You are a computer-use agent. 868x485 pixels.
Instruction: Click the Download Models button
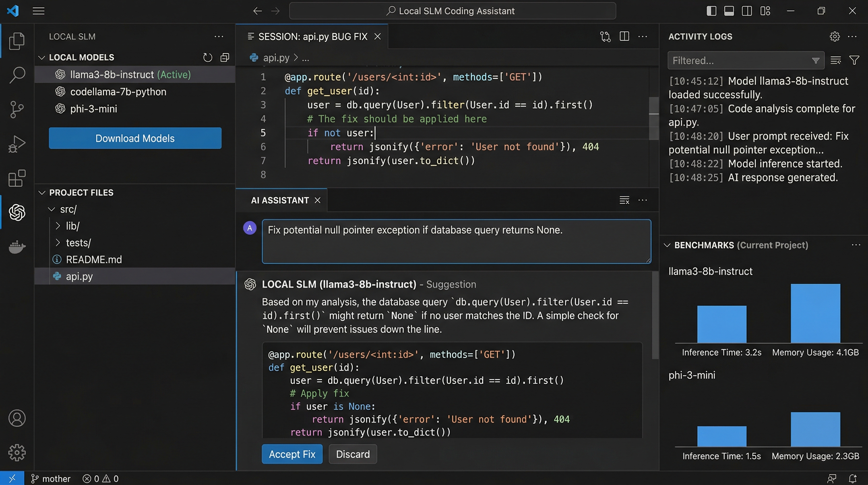[x=135, y=138]
